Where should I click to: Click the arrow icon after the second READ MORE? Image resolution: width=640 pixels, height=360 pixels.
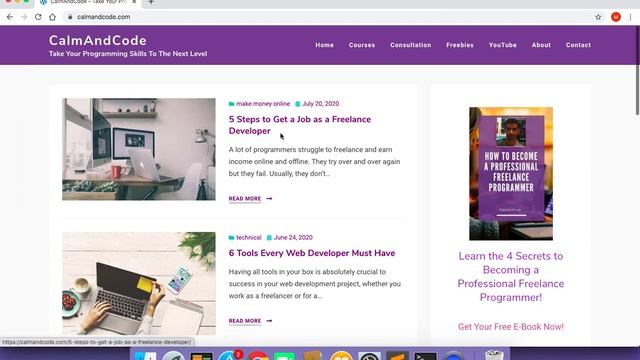(269, 321)
